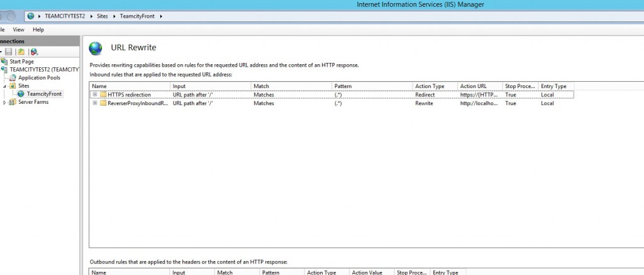Screen dimensions: 644x275
Task: Select the ReverserProxyInboundR... rule name
Action: point(138,104)
